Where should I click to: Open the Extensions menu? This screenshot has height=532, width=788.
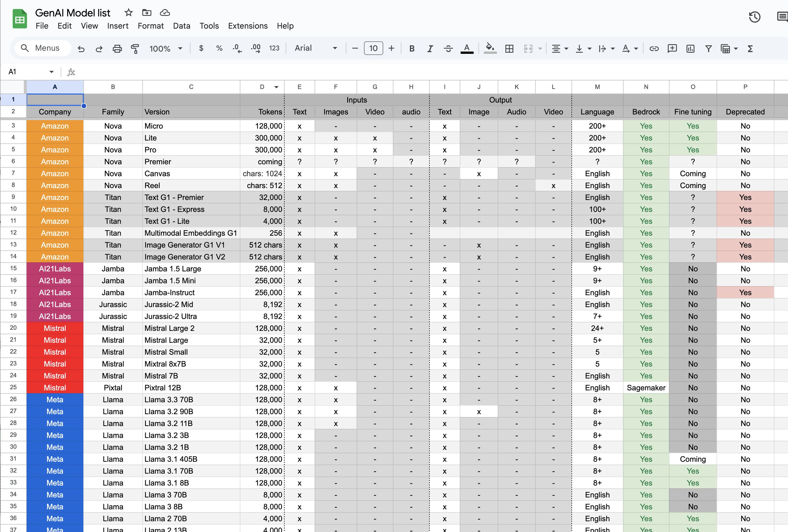pyautogui.click(x=247, y=26)
